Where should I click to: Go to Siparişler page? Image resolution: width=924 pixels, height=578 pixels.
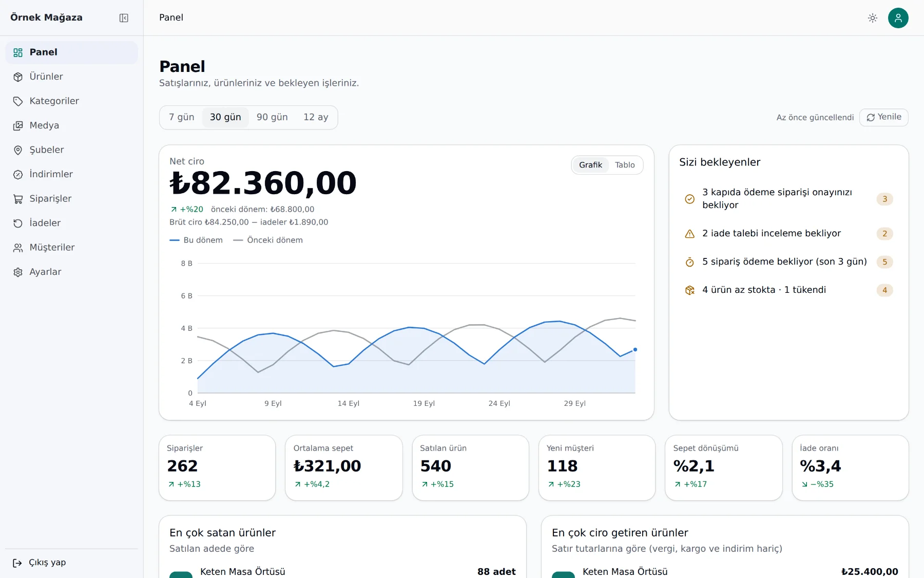click(x=72, y=199)
